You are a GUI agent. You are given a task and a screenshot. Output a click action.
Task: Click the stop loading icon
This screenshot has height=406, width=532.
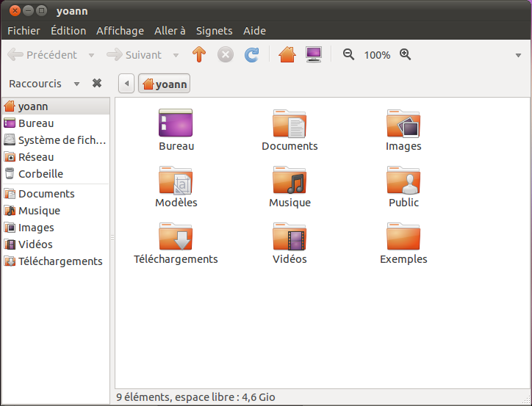pyautogui.click(x=226, y=54)
